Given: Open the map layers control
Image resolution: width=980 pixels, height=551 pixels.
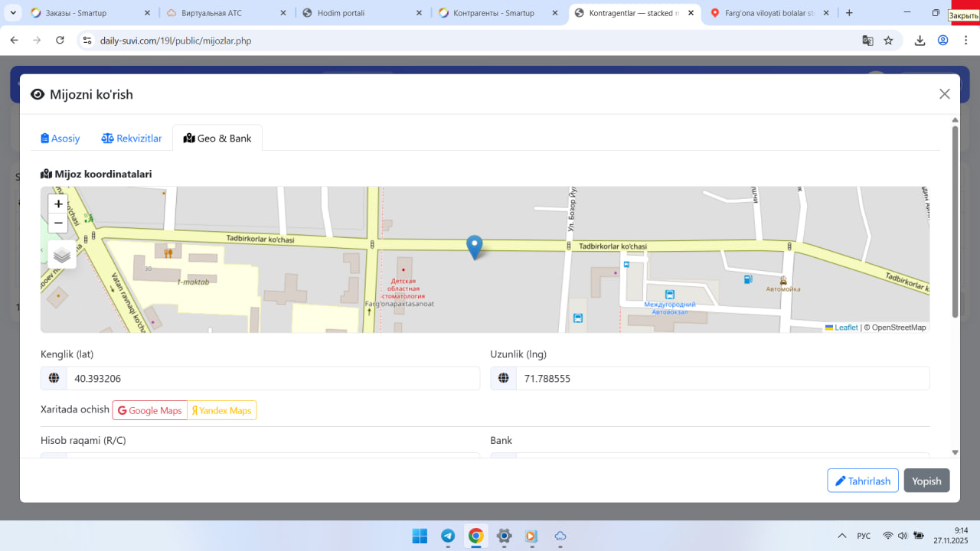Looking at the screenshot, I should pyautogui.click(x=62, y=255).
